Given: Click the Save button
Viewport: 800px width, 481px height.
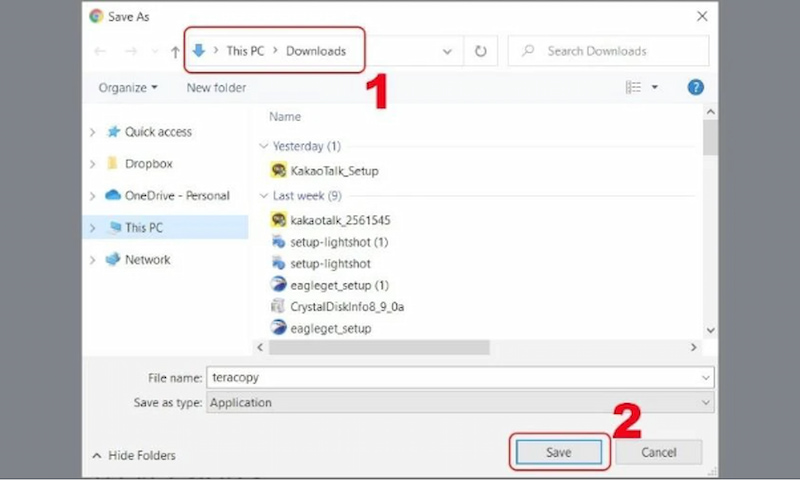Looking at the screenshot, I should [558, 453].
